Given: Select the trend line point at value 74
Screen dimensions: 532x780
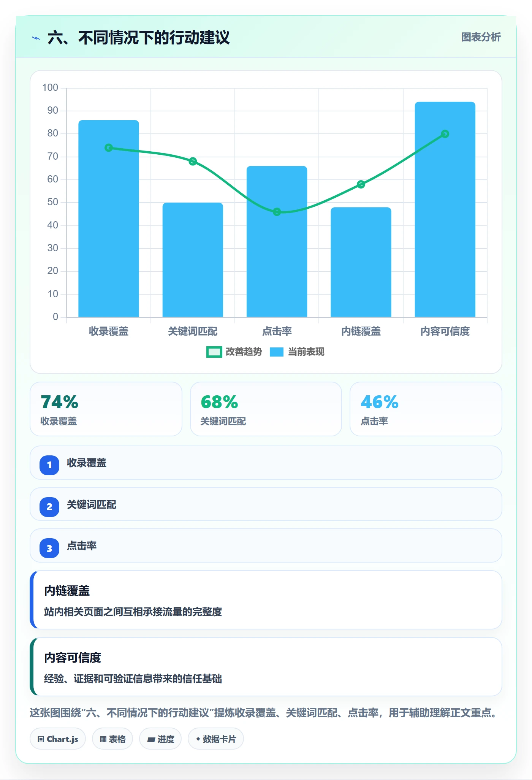Looking at the screenshot, I should coord(109,147).
